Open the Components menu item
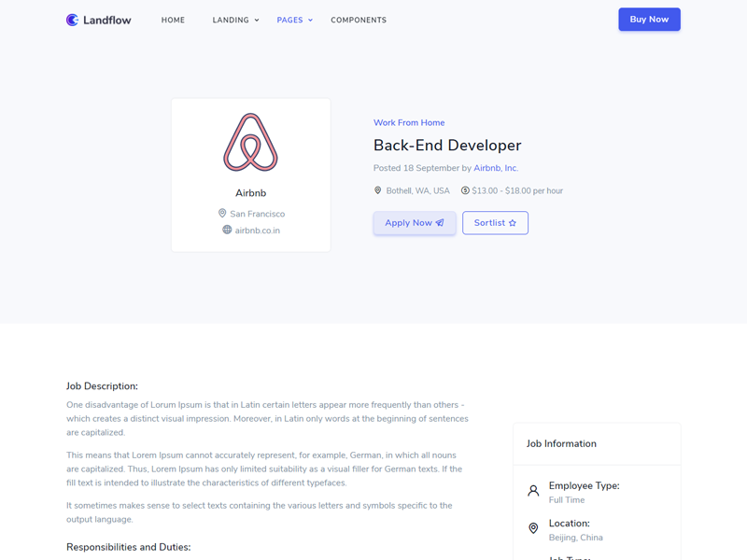The width and height of the screenshot is (747, 560). (359, 20)
